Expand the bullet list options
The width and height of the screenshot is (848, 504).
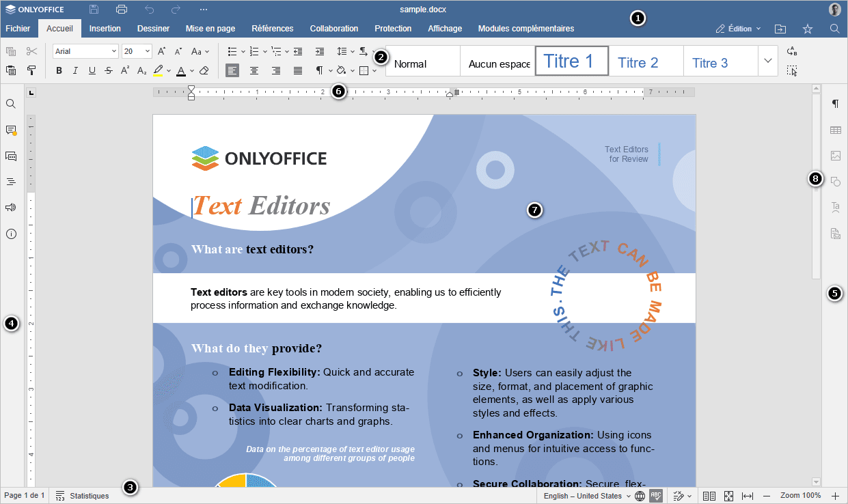coord(243,51)
